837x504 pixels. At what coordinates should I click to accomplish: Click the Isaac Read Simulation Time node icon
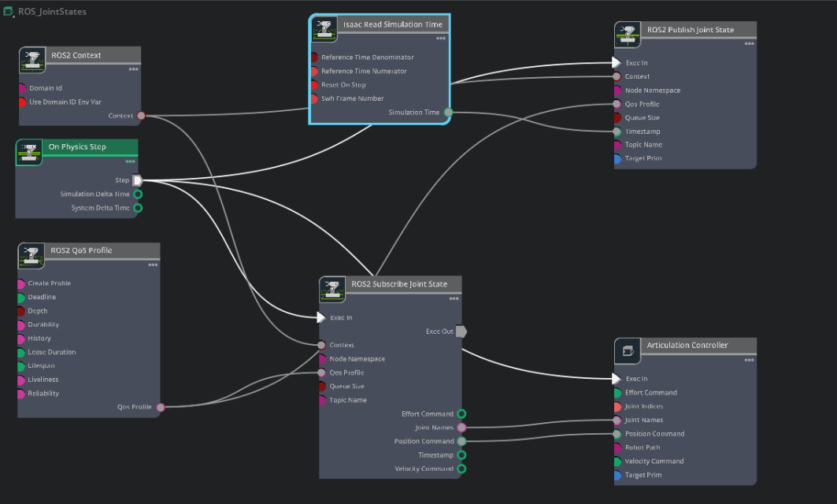324,28
